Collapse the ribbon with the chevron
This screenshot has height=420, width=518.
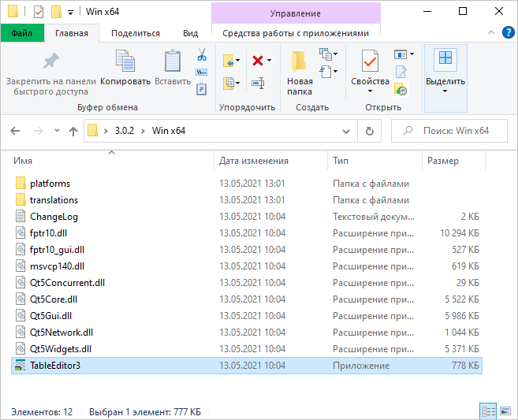(x=490, y=33)
